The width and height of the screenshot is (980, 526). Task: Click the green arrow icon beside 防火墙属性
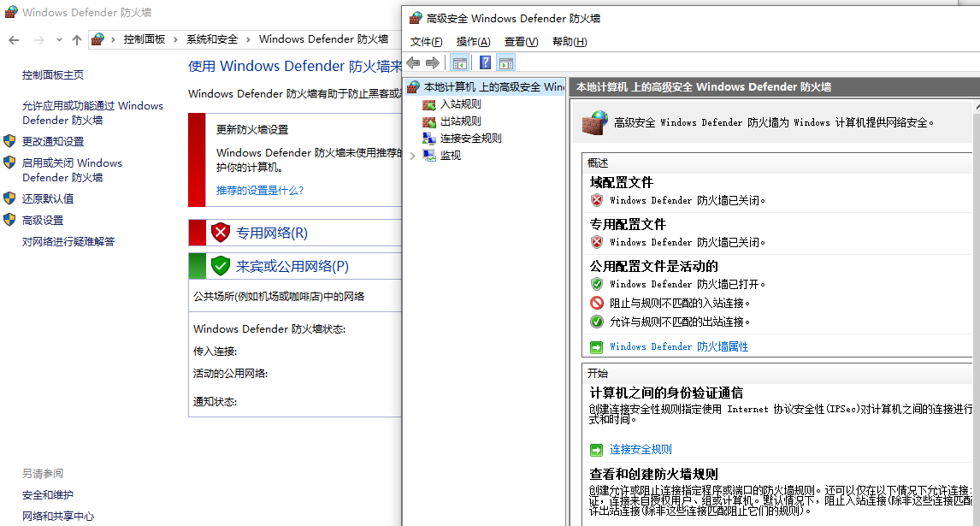coord(596,347)
